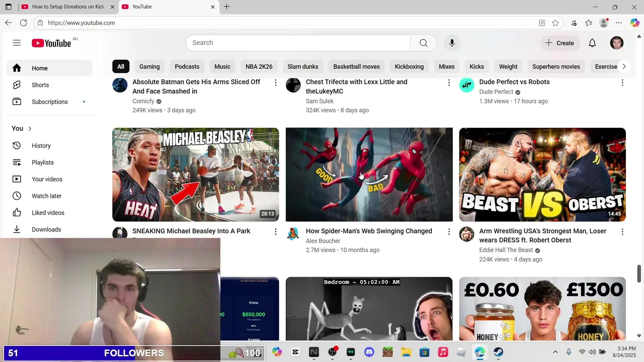This screenshot has height=362, width=644.
Task: Open Subscriptions in the sidebar
Action: (49, 102)
